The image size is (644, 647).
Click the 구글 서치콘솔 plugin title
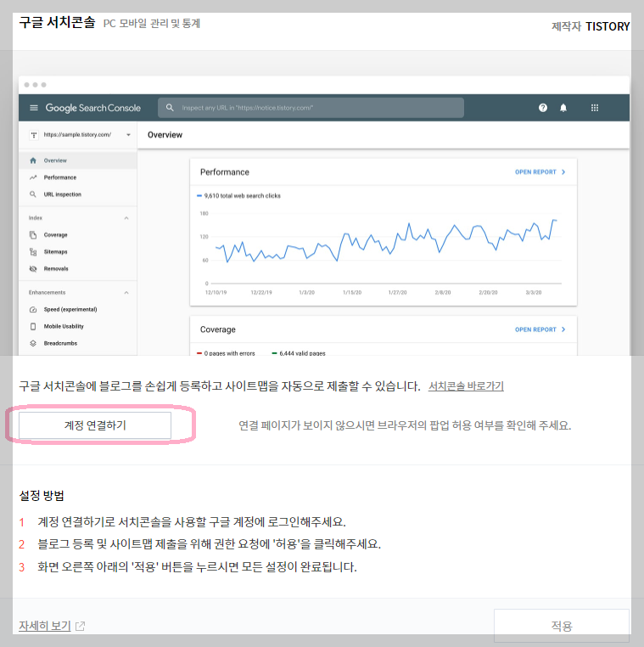coord(58,22)
